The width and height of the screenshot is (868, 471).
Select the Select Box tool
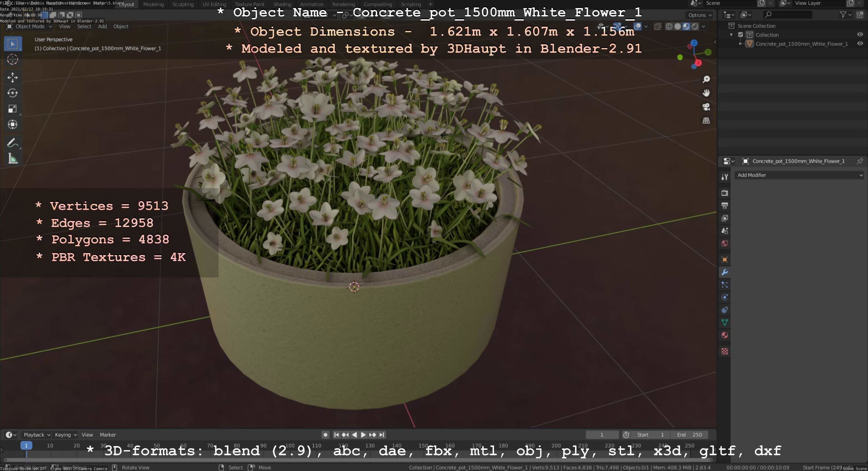pos(13,44)
